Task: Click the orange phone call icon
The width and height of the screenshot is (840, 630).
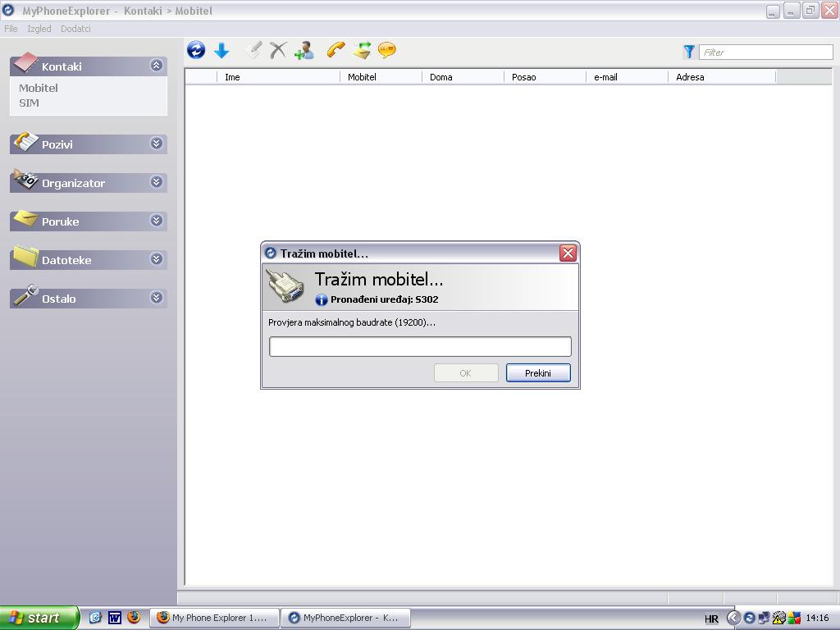Action: (x=335, y=51)
